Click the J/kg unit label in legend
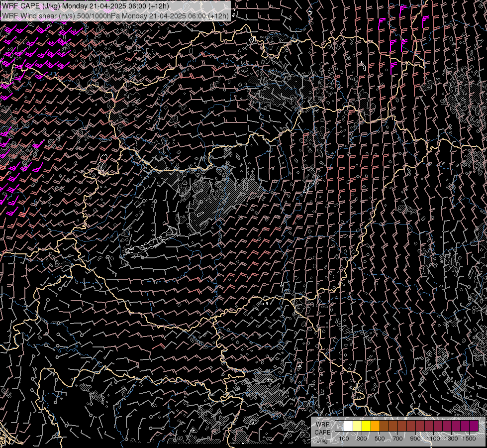 (x=323, y=441)
